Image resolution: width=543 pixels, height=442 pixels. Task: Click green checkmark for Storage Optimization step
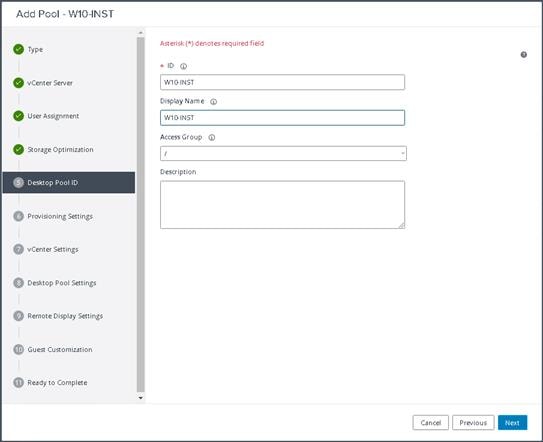19,150
